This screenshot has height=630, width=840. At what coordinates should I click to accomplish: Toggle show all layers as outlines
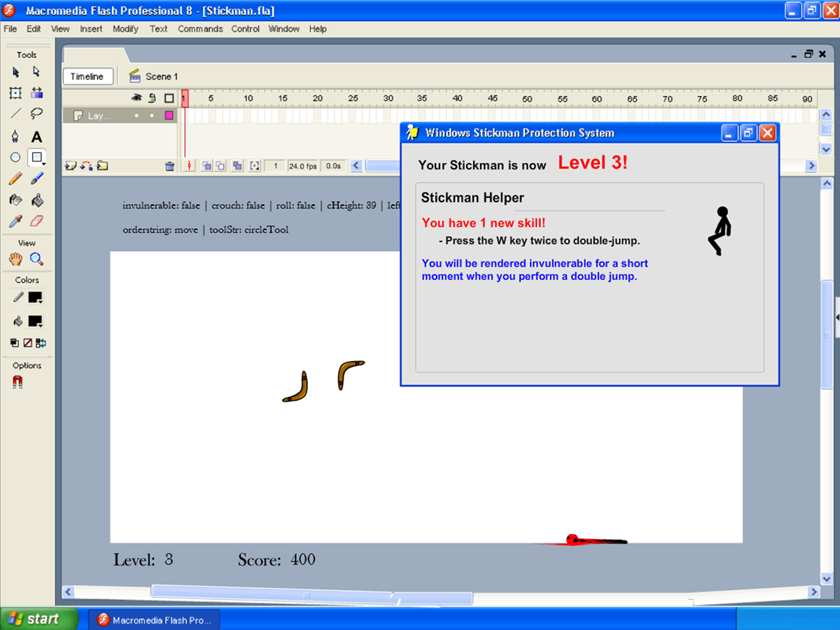click(169, 98)
